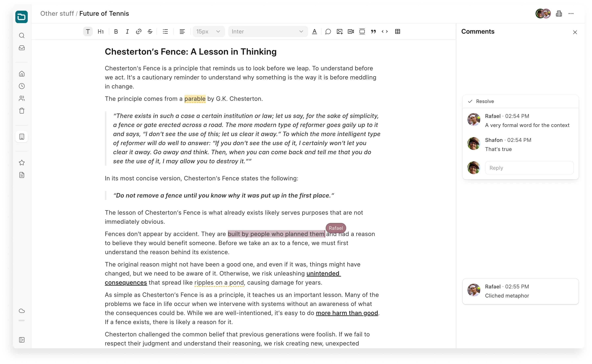Open the three-dots more options menu
The width and height of the screenshot is (592, 364).
[x=571, y=14]
